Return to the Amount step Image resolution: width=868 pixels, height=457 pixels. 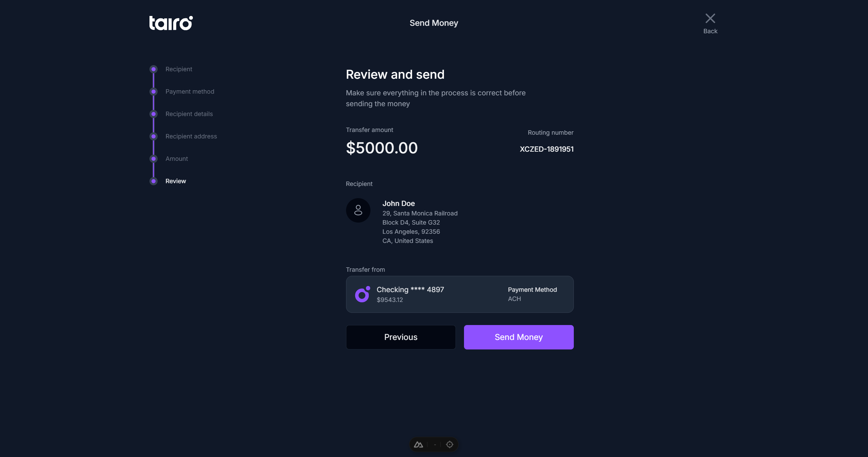click(177, 159)
